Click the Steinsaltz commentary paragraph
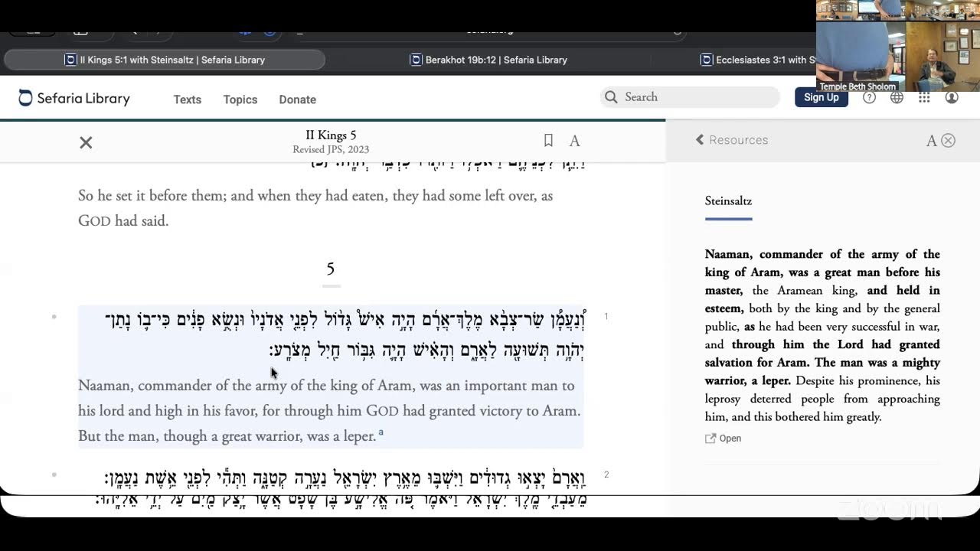The height and width of the screenshot is (551, 980). click(822, 335)
